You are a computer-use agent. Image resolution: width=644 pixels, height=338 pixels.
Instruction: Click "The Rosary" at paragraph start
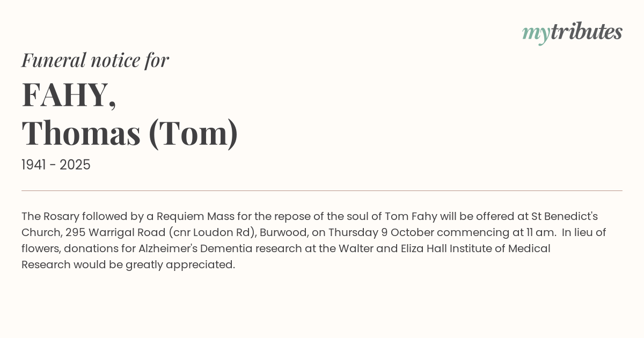[50, 216]
